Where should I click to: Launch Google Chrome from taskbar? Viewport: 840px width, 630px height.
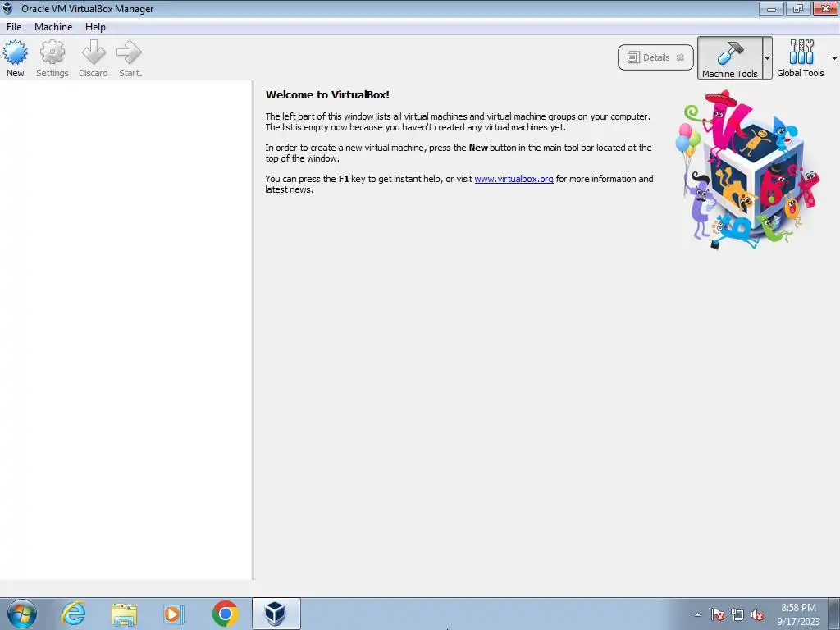click(225, 614)
